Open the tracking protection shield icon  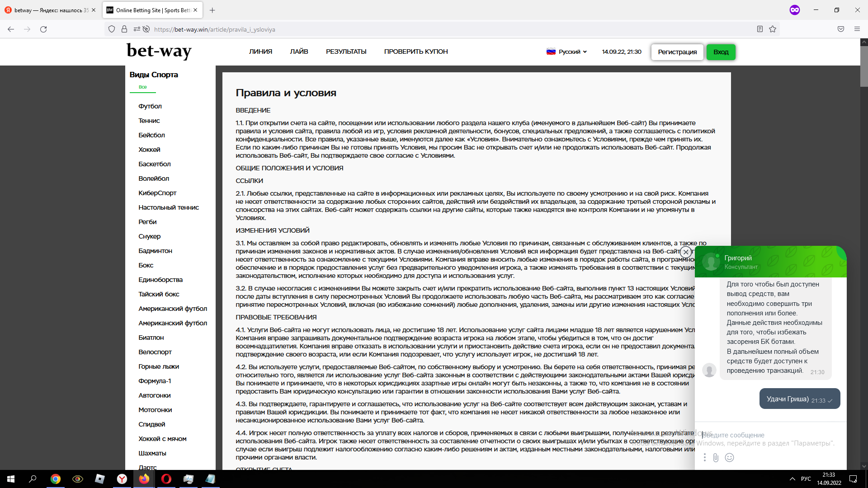[112, 29]
